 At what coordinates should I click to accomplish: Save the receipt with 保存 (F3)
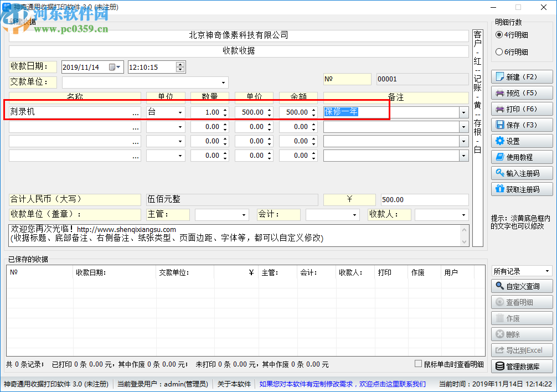521,125
